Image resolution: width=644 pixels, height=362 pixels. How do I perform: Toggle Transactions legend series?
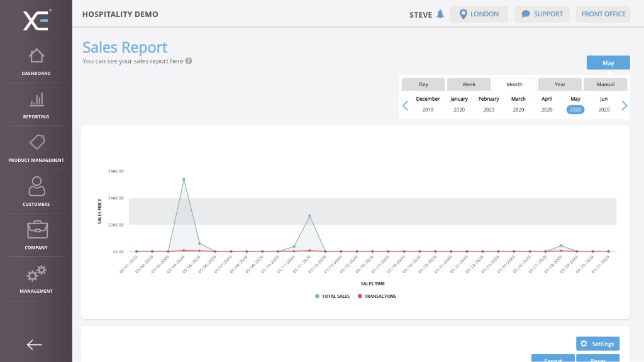(377, 296)
